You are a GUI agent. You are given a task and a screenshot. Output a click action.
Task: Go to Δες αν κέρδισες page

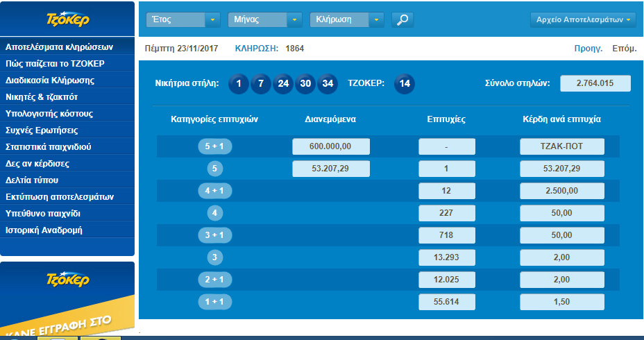tap(37, 164)
